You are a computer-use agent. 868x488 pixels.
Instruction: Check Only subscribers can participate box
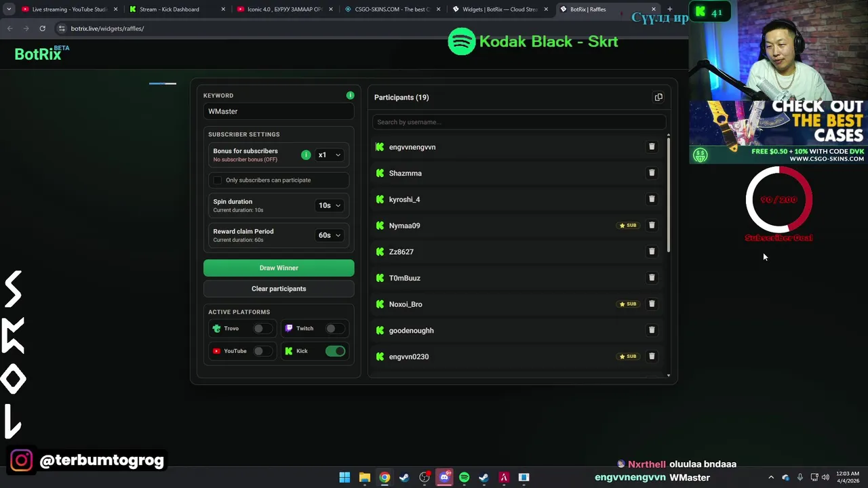(x=217, y=180)
